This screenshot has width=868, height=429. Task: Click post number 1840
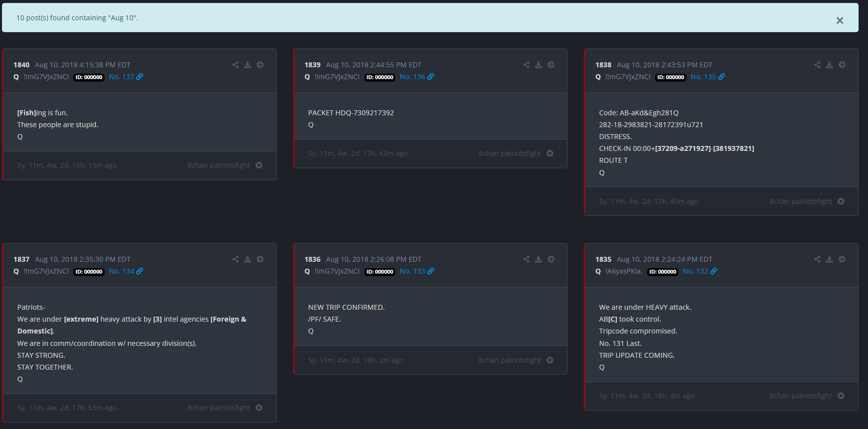(x=21, y=65)
